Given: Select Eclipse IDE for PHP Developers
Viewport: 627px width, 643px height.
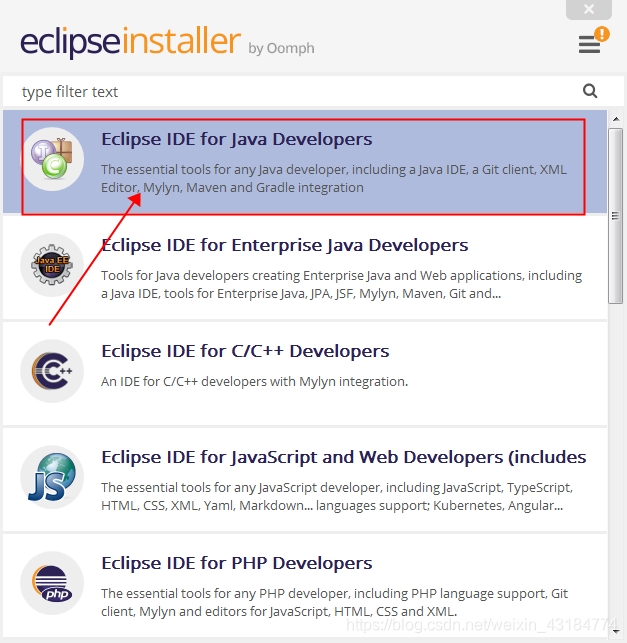Looking at the screenshot, I should (237, 563).
